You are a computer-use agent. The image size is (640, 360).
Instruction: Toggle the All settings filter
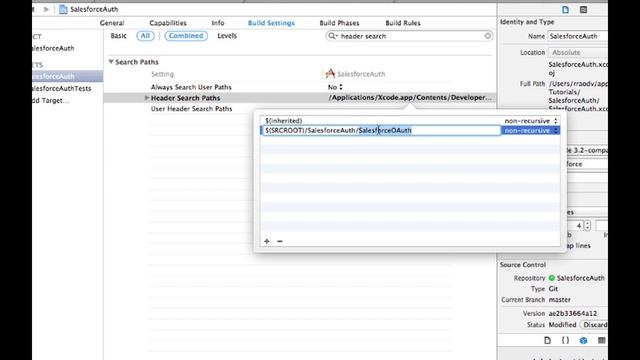(145, 36)
